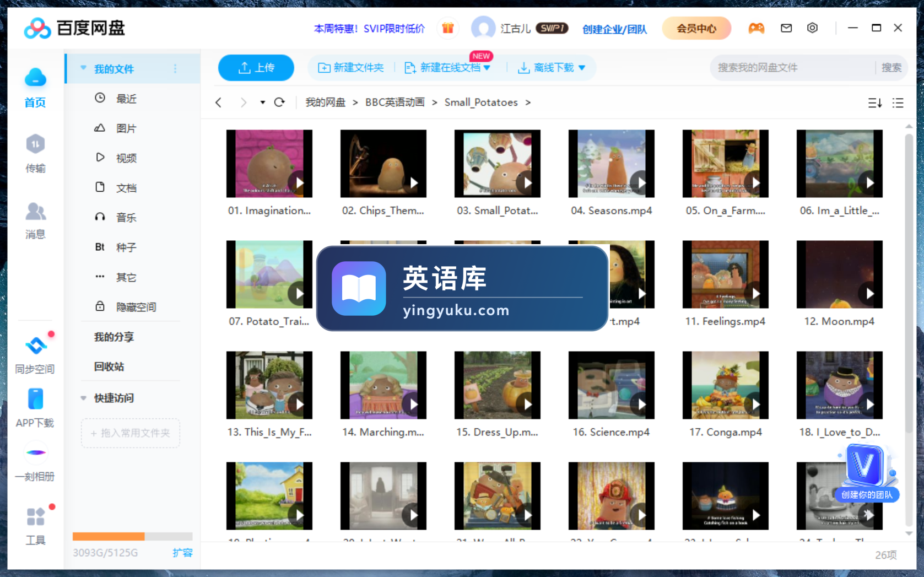Select 04. Seasons.mp4 thumbnail

(x=612, y=164)
